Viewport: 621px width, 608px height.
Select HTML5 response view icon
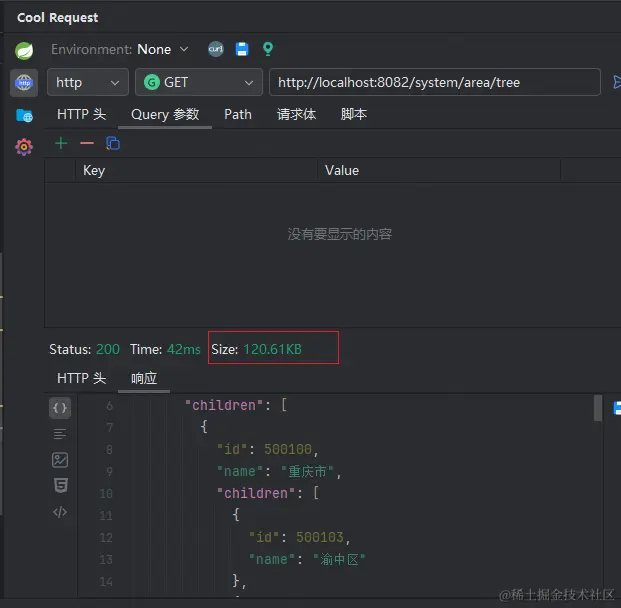61,485
